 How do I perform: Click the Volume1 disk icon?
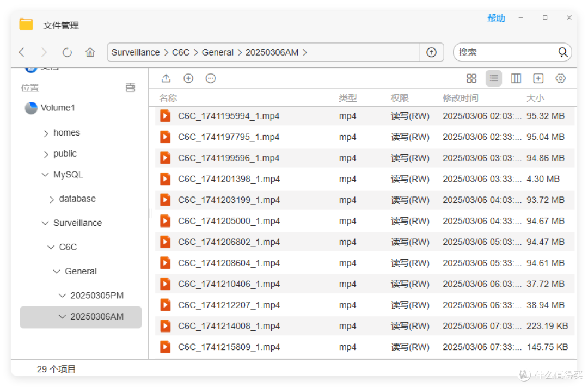(x=31, y=108)
